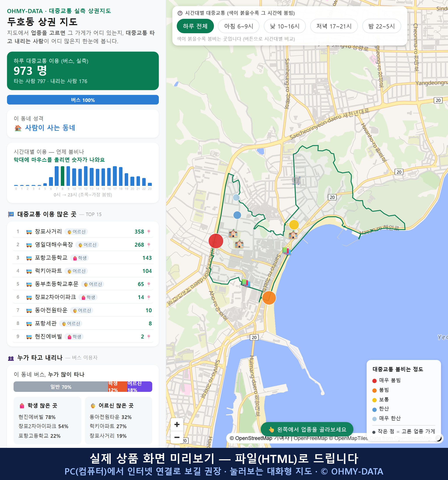Click the 한산 blue legend entry
The height and width of the screenshot is (480, 448).
tap(381, 409)
